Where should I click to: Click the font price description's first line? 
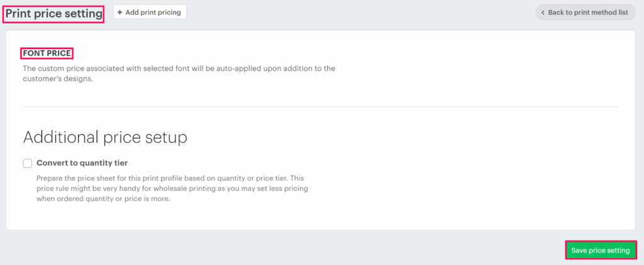179,68
